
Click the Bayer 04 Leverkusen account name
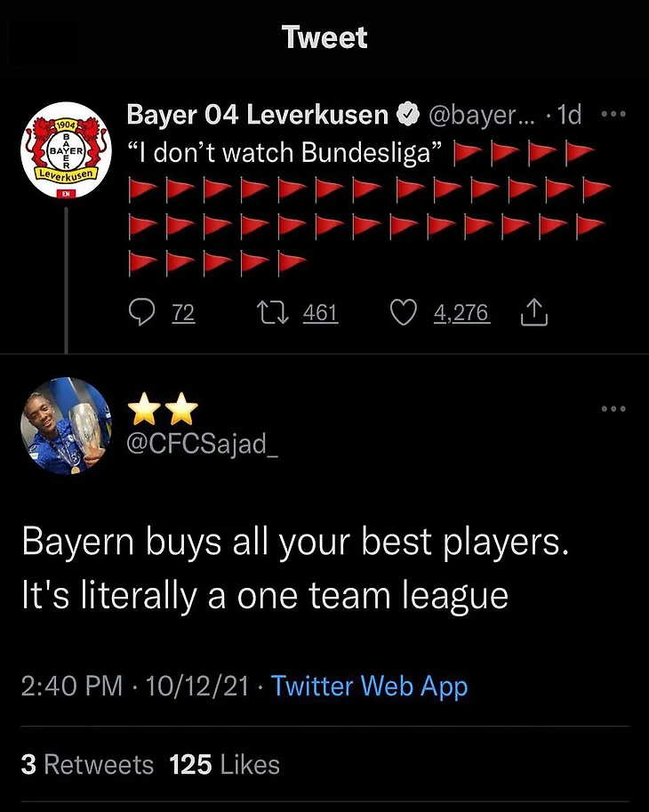[x=258, y=115]
